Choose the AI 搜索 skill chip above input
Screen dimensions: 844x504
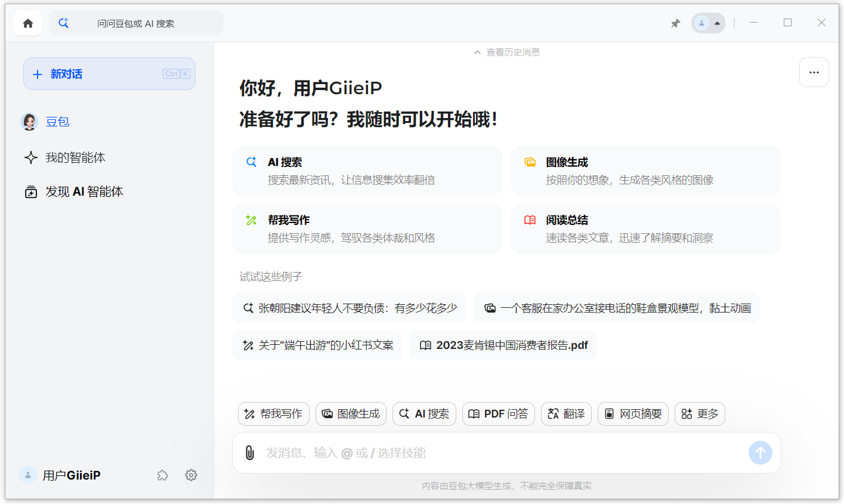424,414
